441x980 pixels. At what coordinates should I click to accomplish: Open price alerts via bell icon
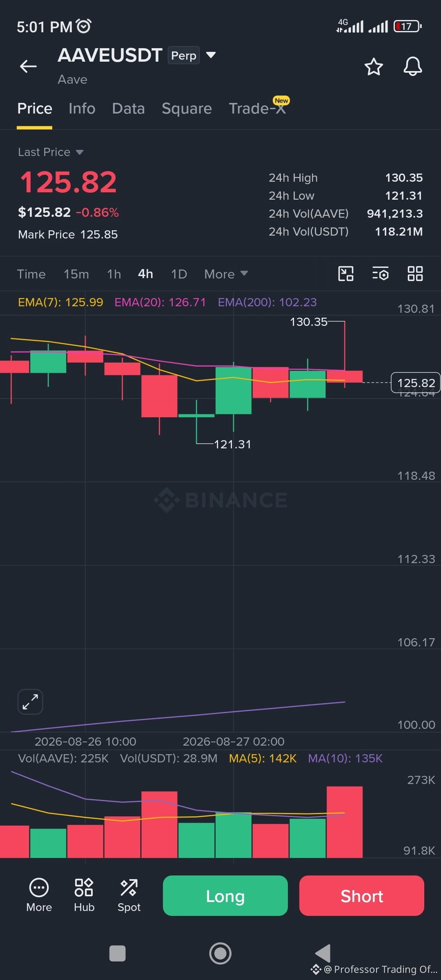pyautogui.click(x=413, y=66)
